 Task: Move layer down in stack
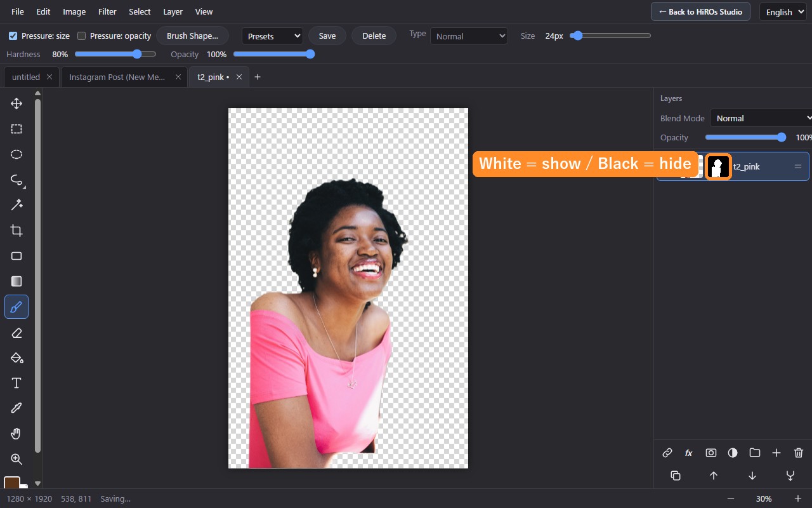point(752,476)
